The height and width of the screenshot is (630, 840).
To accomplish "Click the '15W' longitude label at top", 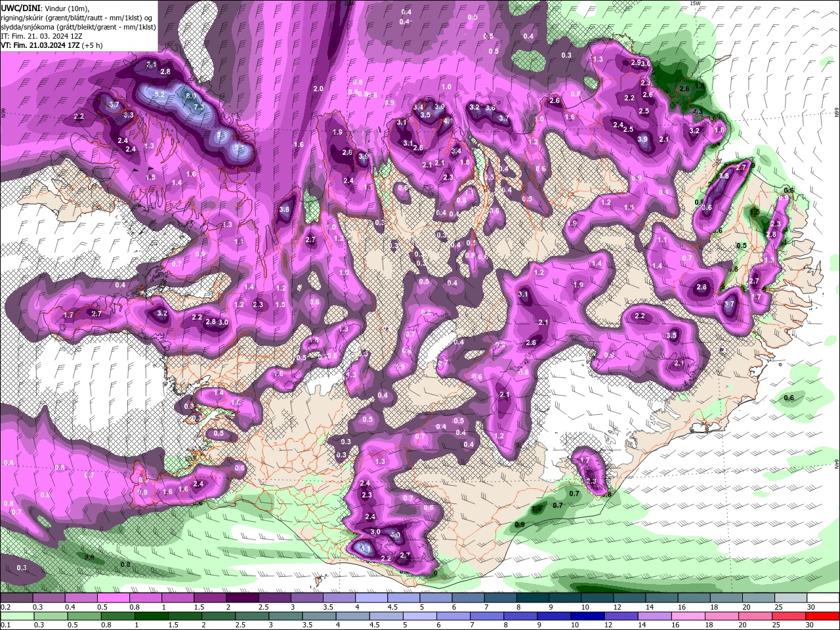I will (x=695, y=3).
